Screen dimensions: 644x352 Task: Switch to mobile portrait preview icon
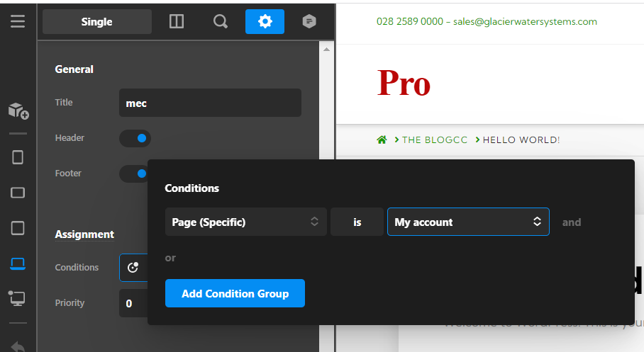point(18,157)
